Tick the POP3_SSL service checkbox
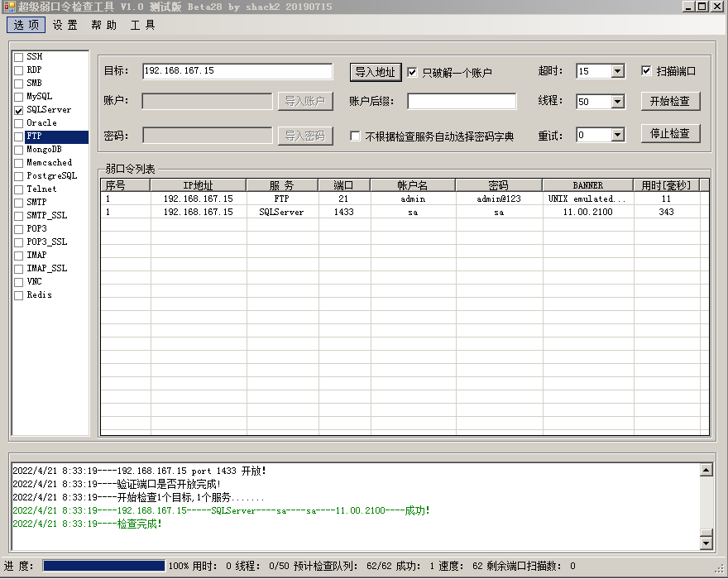Screen dimensions: 728x579 click(18, 242)
